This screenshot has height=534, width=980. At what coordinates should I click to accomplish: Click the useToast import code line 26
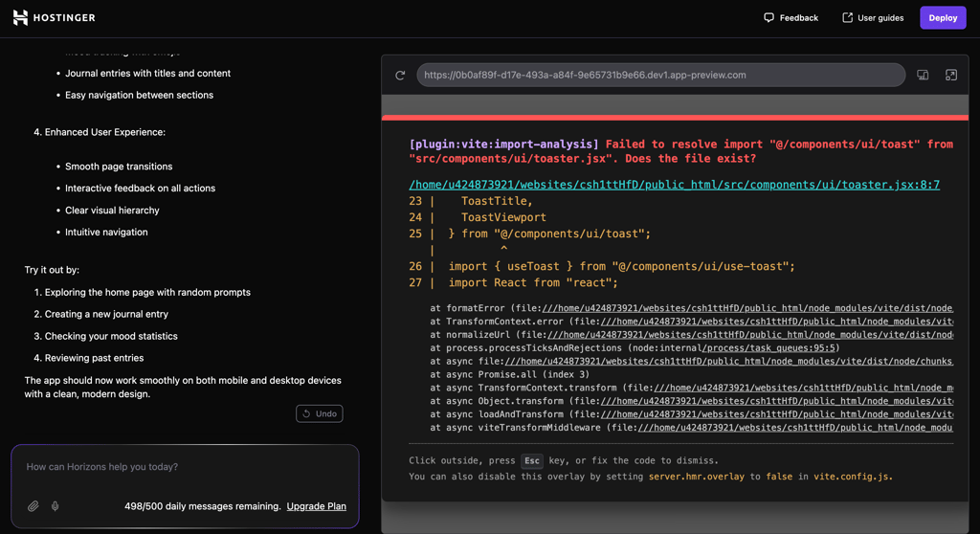coord(622,266)
